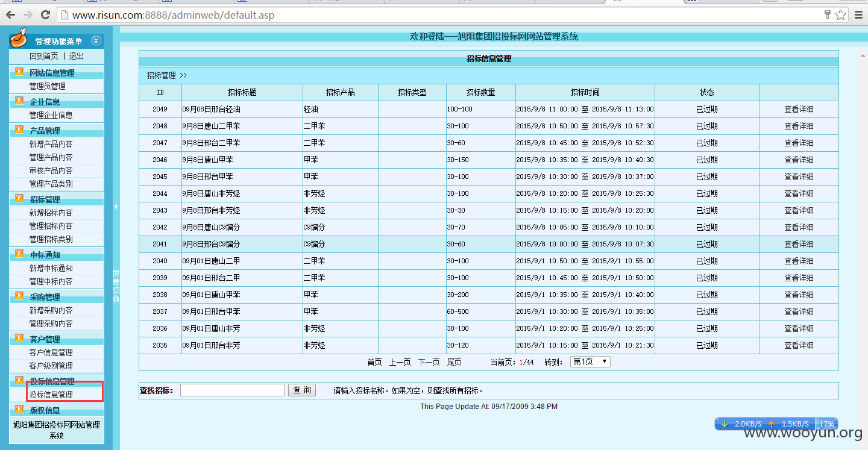Open 管理企业信息 in the sidebar
Image resolution: width=868 pixels, height=450 pixels.
click(51, 115)
